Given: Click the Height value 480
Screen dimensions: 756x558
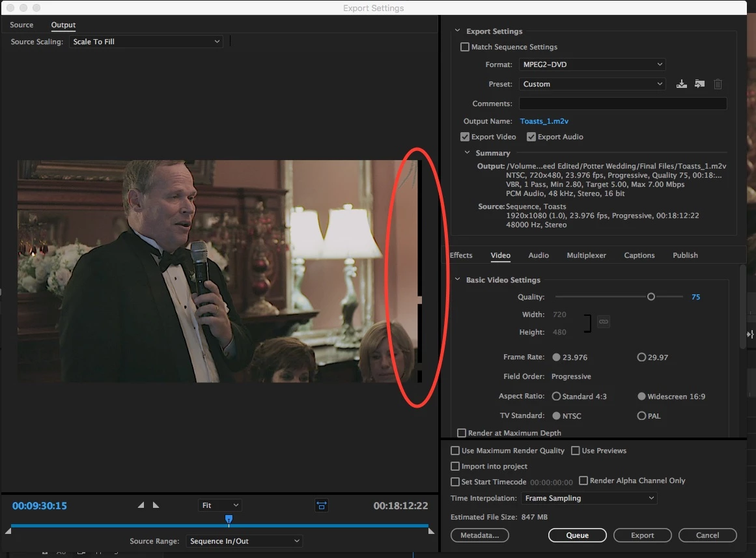Looking at the screenshot, I should point(560,332).
